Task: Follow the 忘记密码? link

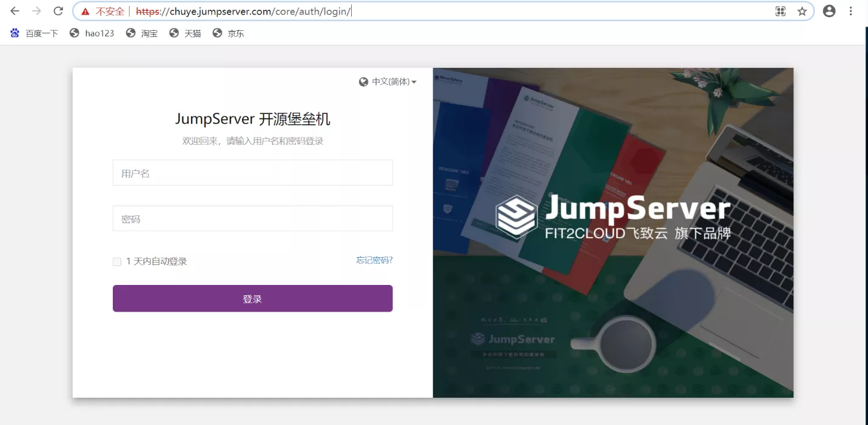Action: [x=374, y=260]
